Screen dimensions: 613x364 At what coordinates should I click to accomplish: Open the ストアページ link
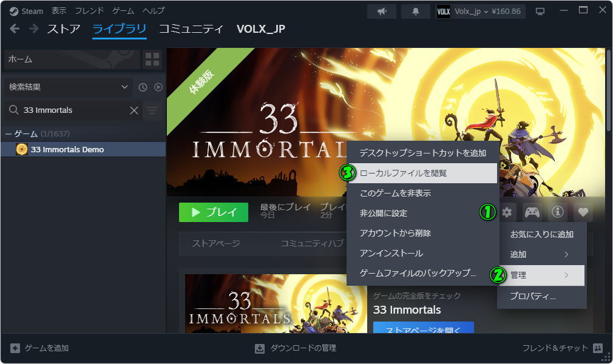(216, 244)
